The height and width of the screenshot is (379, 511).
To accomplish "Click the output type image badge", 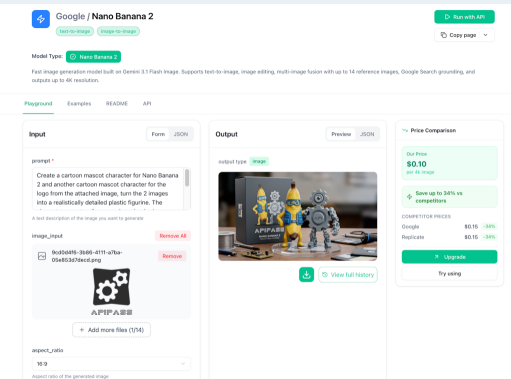I will [x=259, y=161].
